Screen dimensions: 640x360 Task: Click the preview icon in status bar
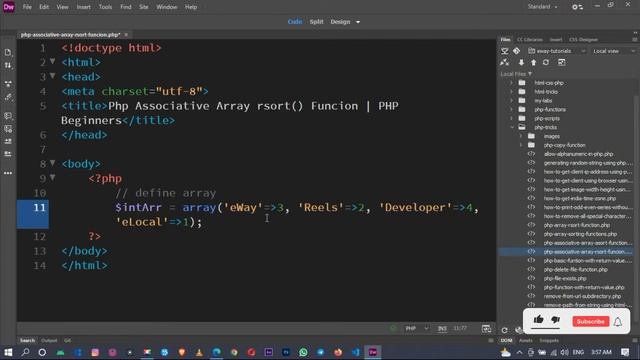486,329
